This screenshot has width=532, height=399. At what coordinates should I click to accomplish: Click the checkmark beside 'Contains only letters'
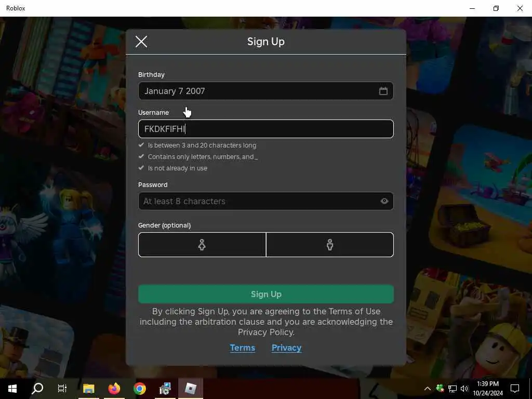(x=141, y=156)
